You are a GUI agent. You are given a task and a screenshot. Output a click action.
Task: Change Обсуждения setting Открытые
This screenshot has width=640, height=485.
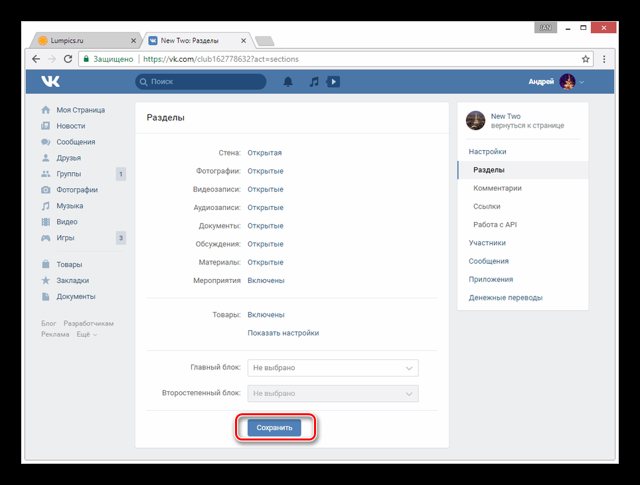pyautogui.click(x=265, y=244)
